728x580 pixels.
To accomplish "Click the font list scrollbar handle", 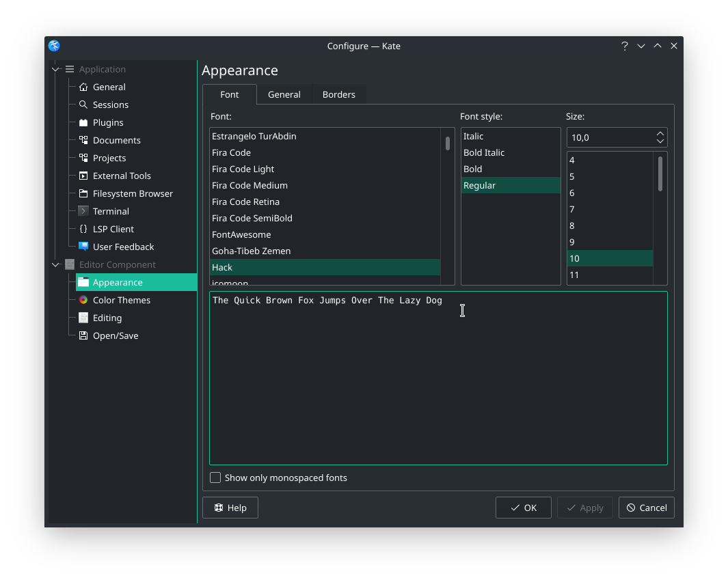I will pos(448,143).
